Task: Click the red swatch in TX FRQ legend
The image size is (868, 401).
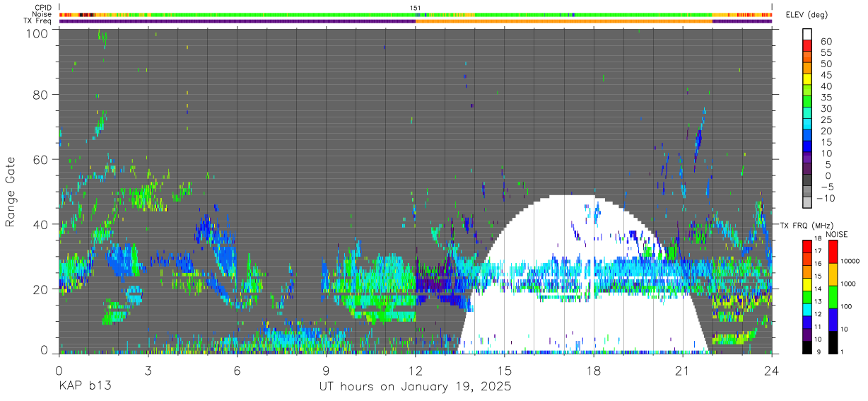Action: tap(807, 245)
